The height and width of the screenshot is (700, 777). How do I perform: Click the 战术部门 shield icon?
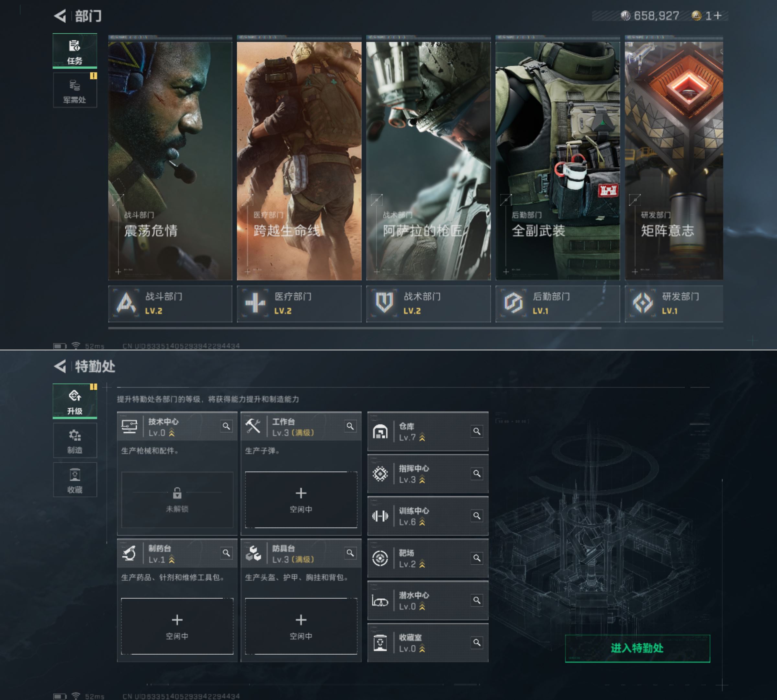click(x=384, y=303)
